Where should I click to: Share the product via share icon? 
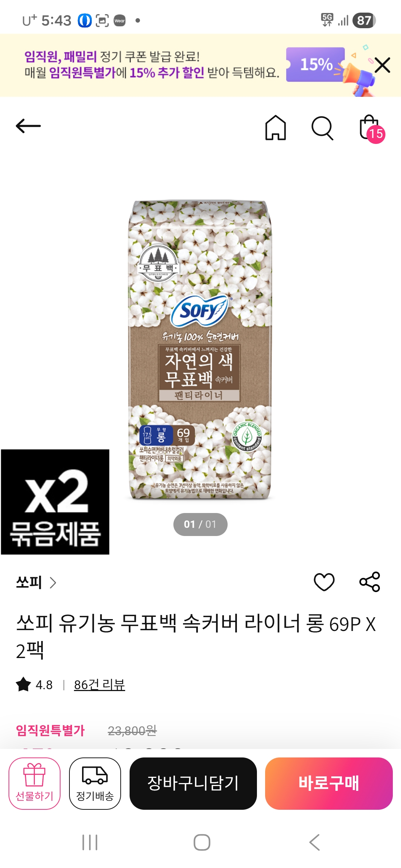coord(370,582)
